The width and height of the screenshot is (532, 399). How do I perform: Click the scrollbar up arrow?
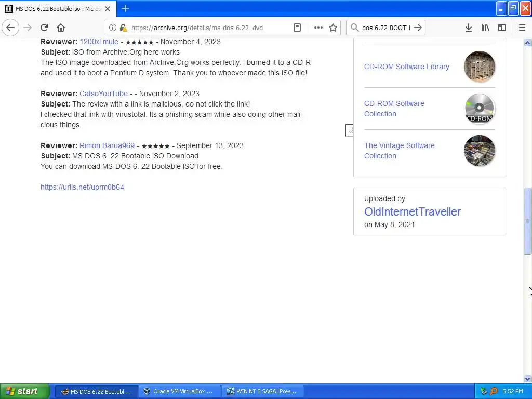pos(528,43)
